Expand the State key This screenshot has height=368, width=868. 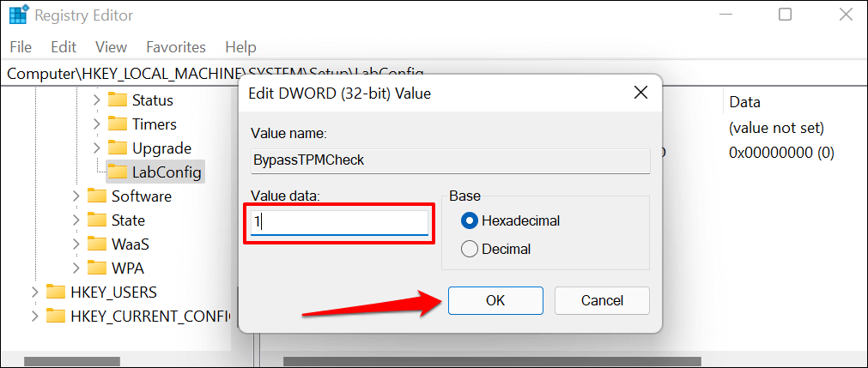(76, 220)
